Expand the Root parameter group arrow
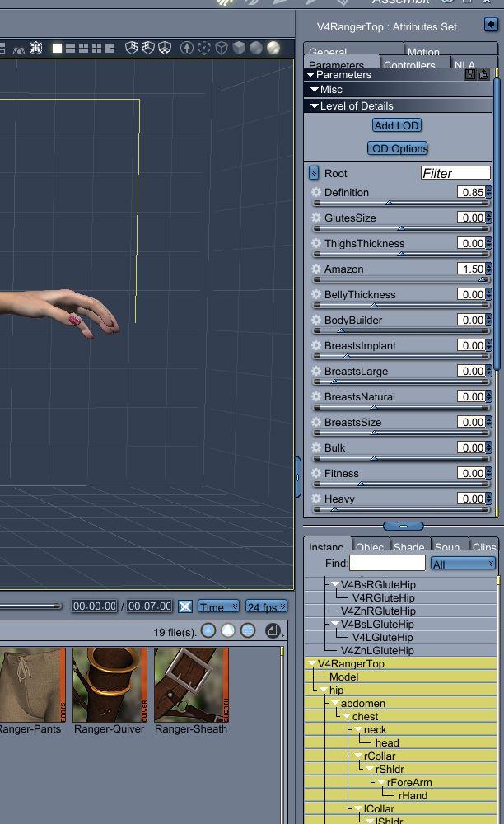This screenshot has height=824, width=504. point(314,173)
